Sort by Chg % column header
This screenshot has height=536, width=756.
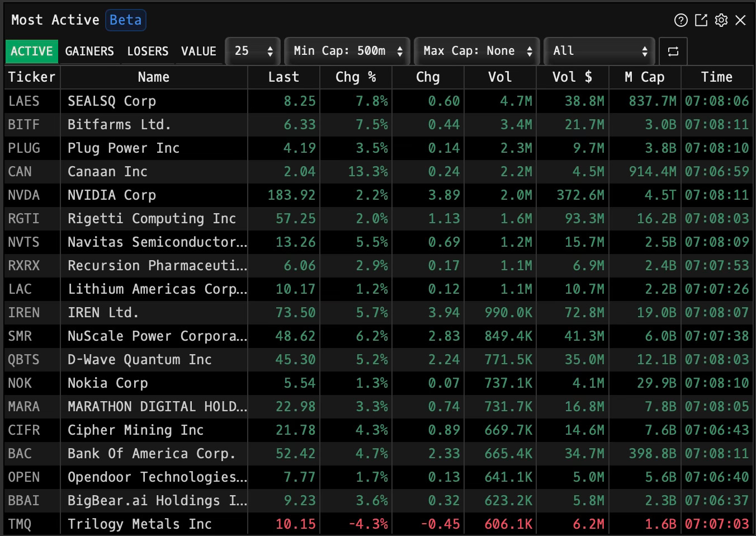click(356, 77)
